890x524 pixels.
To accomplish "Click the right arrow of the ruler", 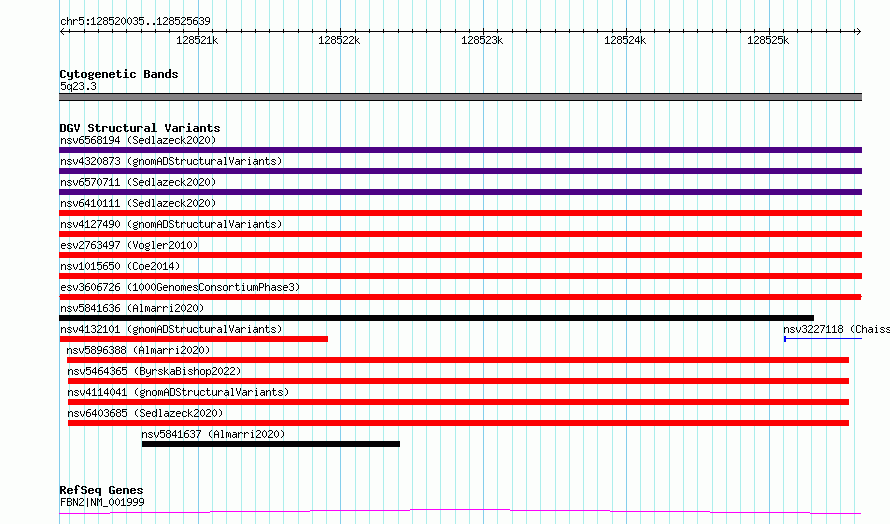I will pos(858,31).
